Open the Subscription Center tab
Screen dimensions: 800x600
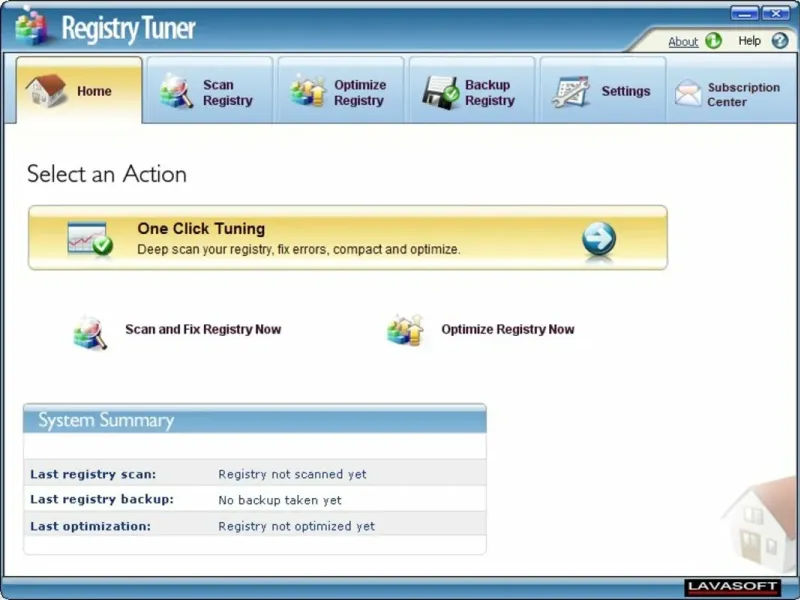click(733, 90)
